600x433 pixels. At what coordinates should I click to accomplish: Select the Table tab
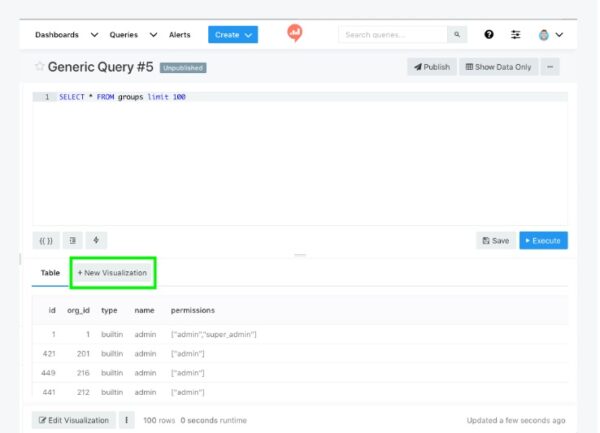[x=50, y=273]
